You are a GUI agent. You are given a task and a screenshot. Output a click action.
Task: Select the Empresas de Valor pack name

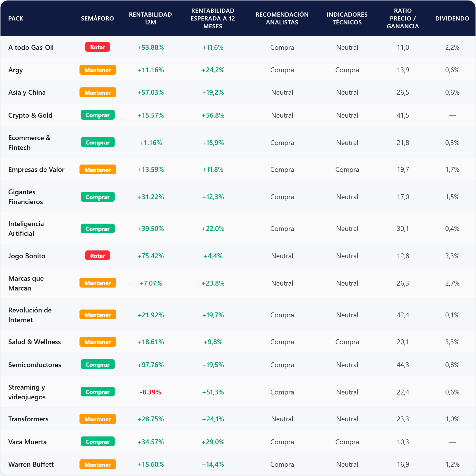tap(36, 169)
